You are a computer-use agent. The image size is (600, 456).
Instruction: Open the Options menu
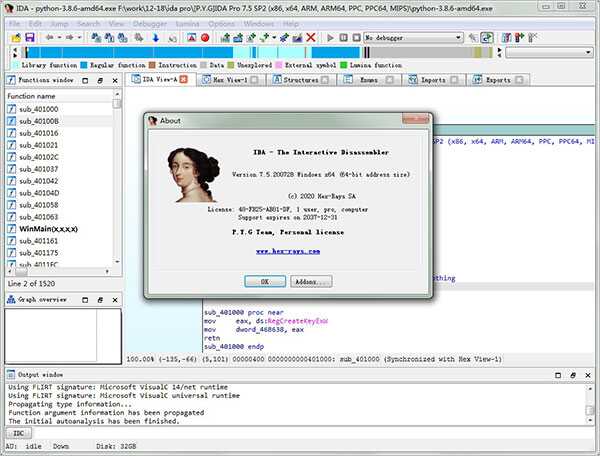point(221,23)
